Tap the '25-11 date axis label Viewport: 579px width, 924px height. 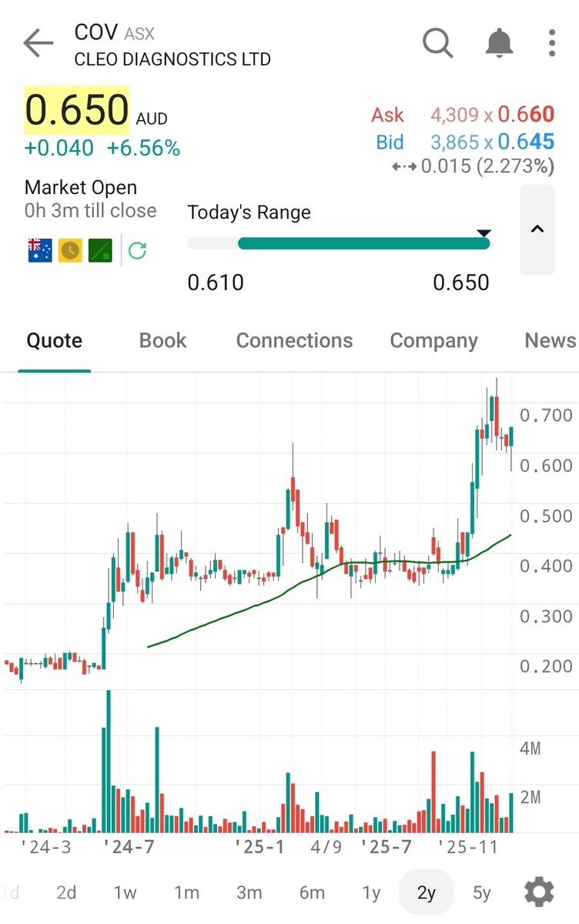468,847
